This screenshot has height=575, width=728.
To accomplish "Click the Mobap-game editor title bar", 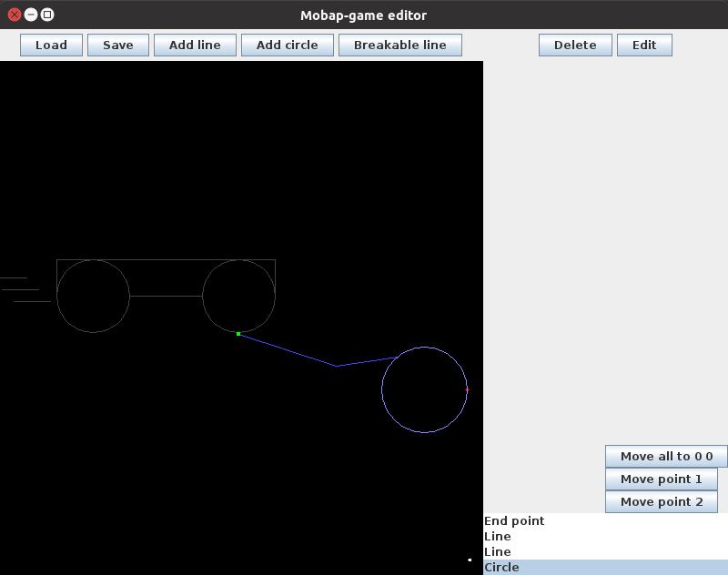I will (363, 15).
